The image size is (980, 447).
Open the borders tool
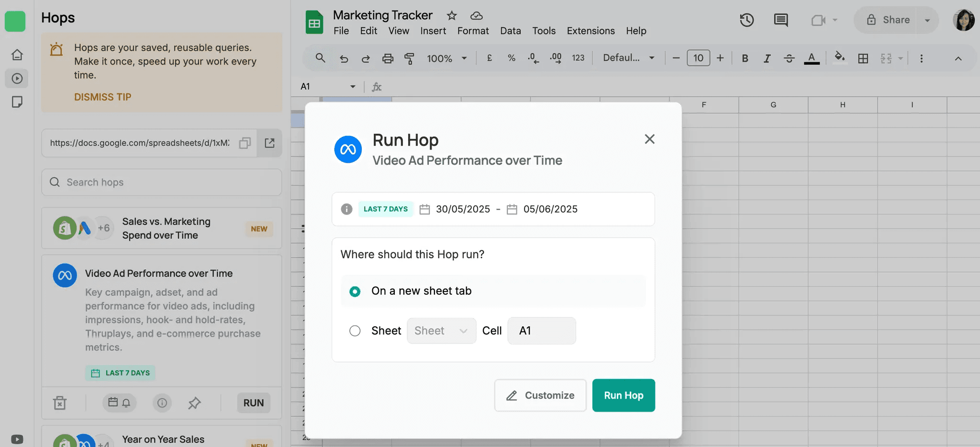tap(863, 58)
